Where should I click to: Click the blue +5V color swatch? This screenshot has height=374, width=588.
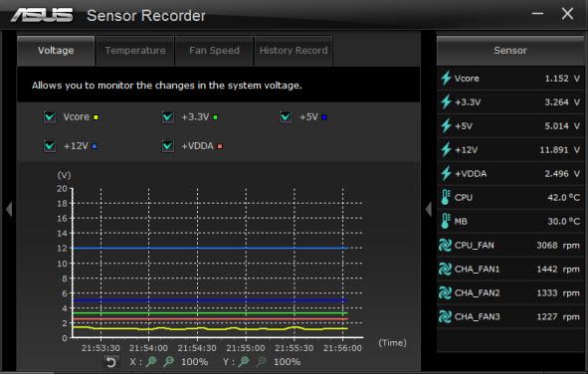pos(324,117)
